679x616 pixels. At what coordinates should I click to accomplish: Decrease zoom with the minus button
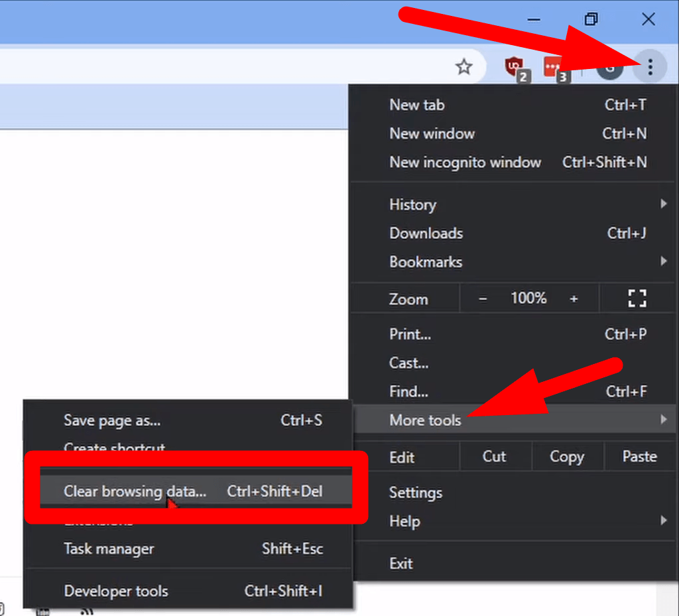click(483, 298)
